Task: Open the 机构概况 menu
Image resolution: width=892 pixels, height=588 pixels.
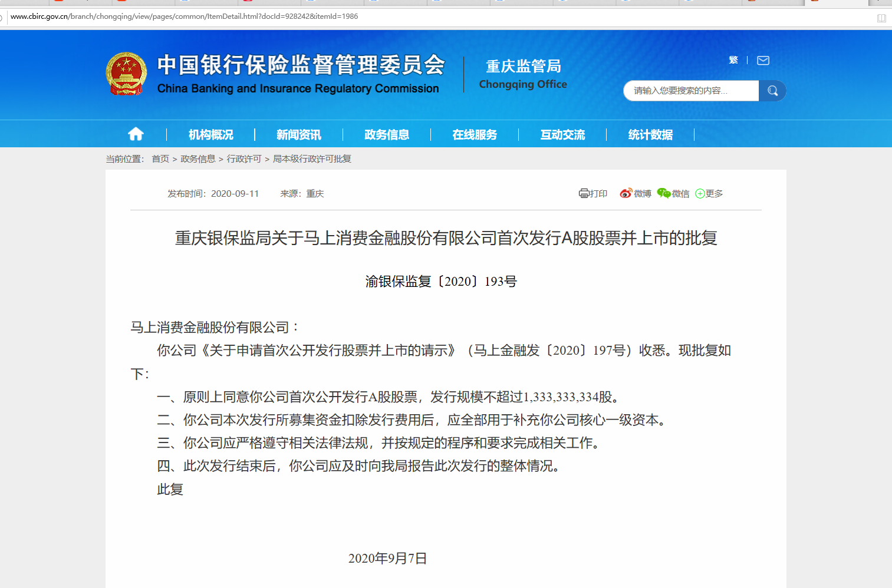Action: [x=211, y=135]
